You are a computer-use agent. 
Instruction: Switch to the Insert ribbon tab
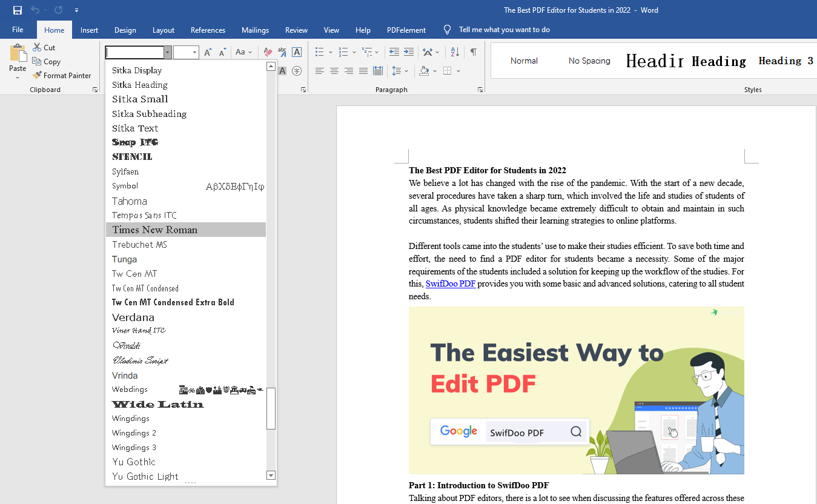point(89,30)
